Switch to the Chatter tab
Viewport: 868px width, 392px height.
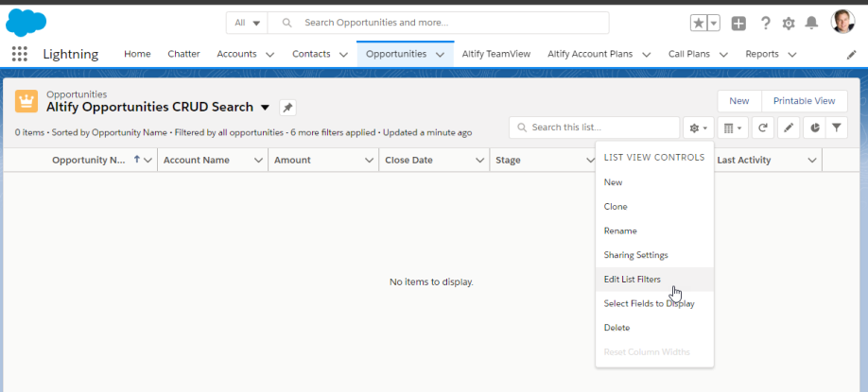coord(183,54)
